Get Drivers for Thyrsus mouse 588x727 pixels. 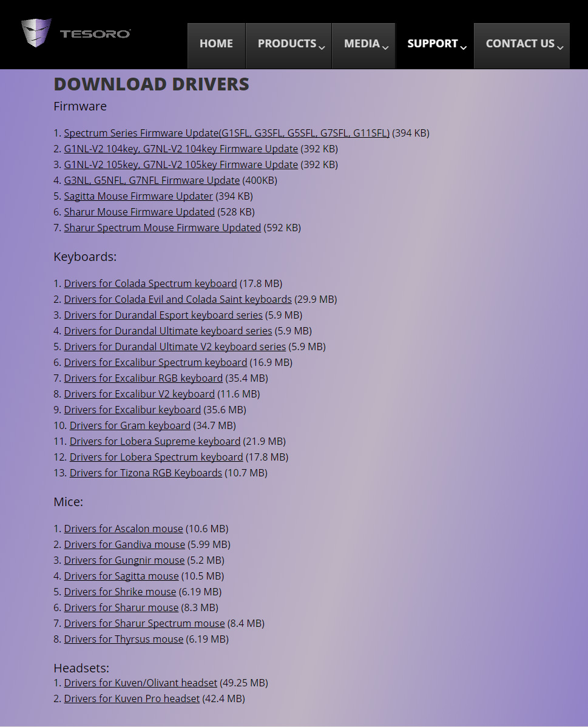[x=123, y=639]
